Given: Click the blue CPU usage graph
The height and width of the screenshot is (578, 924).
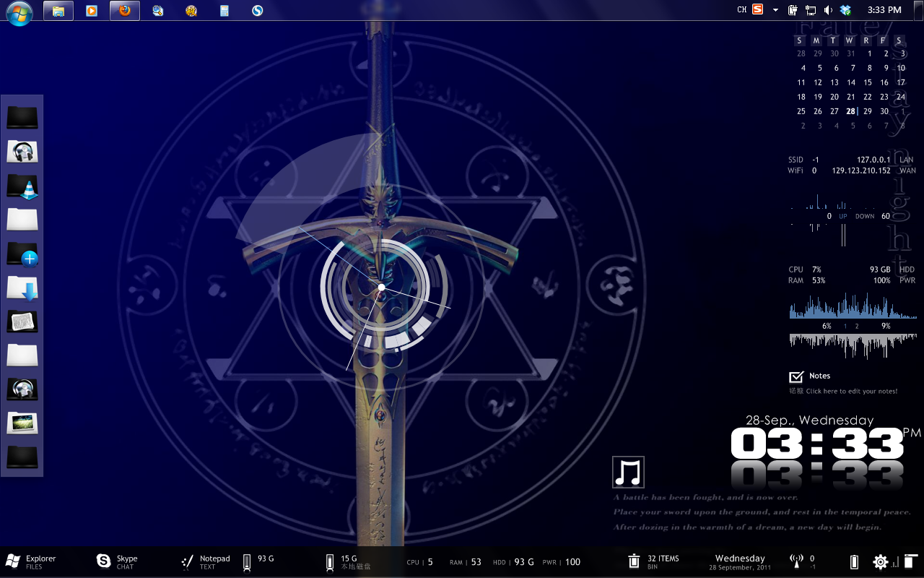Looking at the screenshot, I should 853,306.
